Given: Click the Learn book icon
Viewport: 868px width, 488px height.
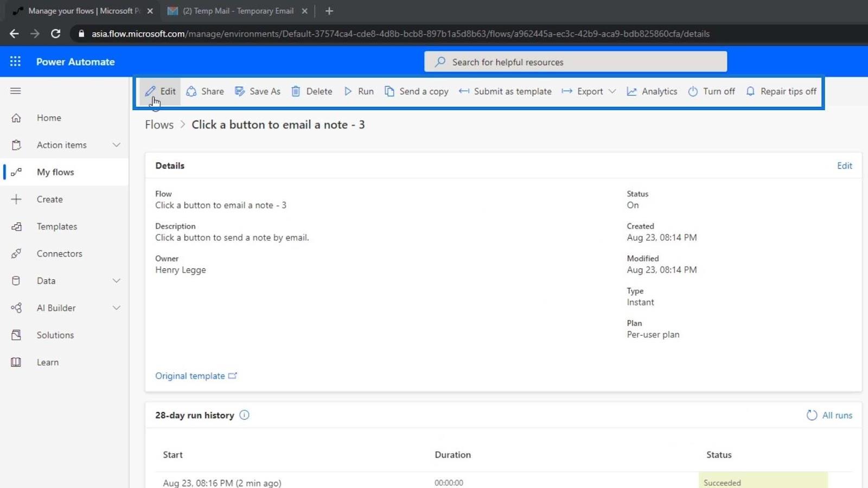Looking at the screenshot, I should click(x=16, y=362).
